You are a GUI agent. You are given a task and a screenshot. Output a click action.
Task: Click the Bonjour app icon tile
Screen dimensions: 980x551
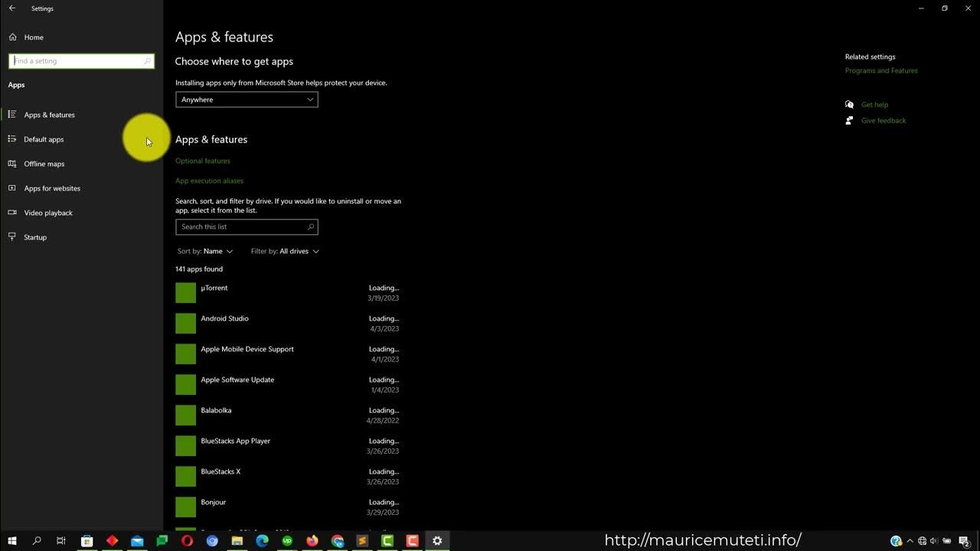click(186, 507)
